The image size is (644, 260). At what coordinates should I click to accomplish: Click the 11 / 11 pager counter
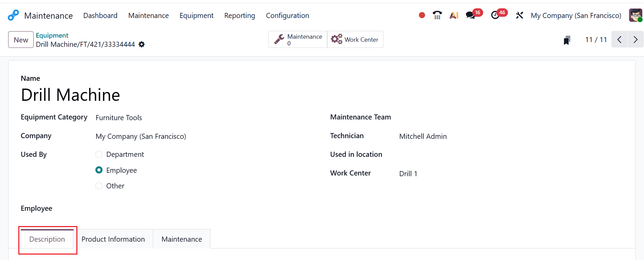point(596,40)
